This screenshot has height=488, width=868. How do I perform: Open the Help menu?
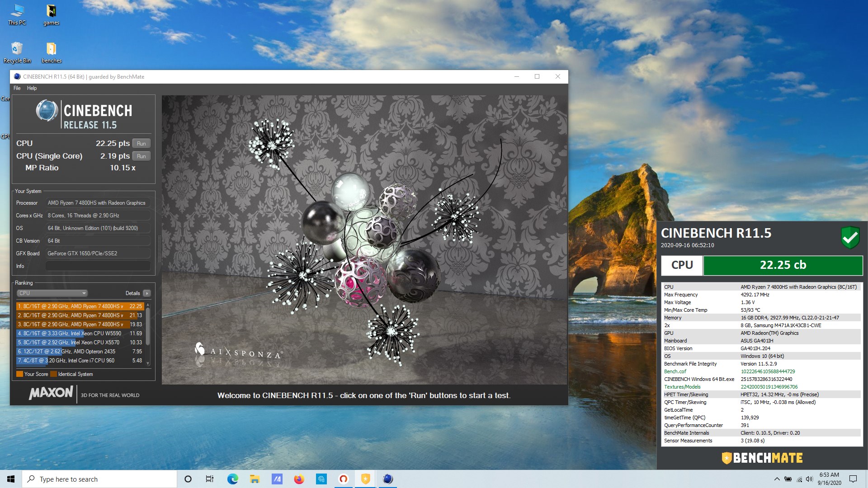(x=32, y=88)
